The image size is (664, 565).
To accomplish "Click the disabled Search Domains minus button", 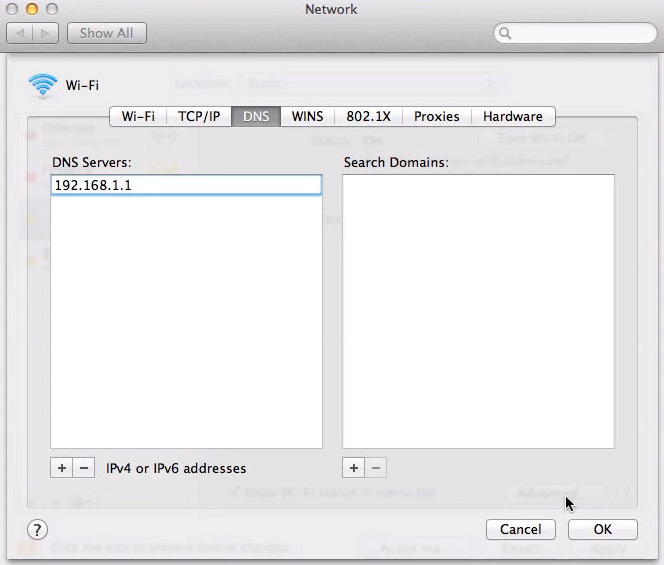I will (x=376, y=468).
